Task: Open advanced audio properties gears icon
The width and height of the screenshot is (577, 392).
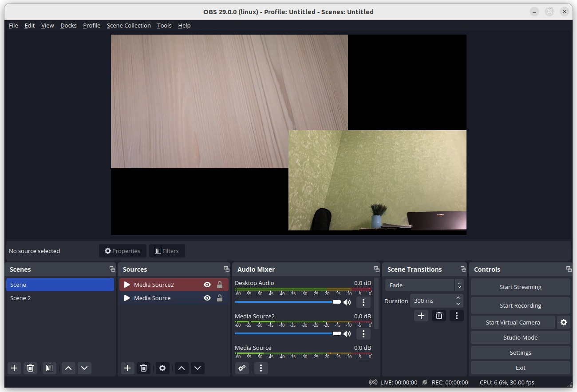Action: [x=242, y=368]
